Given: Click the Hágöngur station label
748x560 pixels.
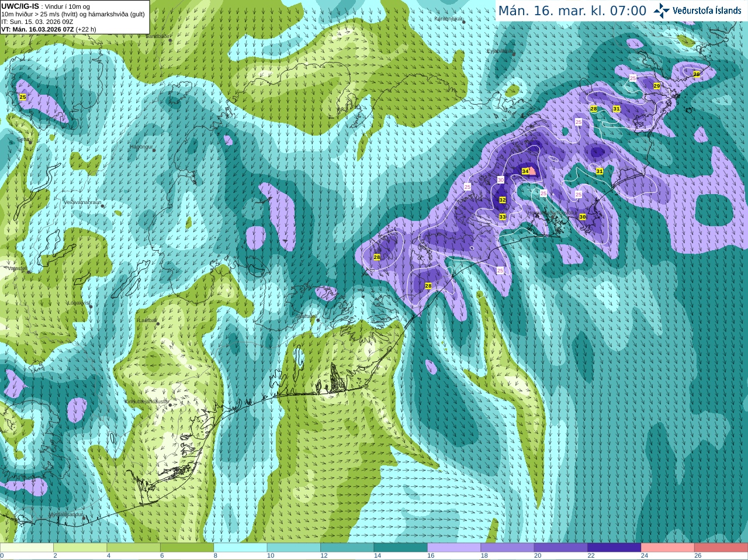Looking at the screenshot, I should pos(141,147).
